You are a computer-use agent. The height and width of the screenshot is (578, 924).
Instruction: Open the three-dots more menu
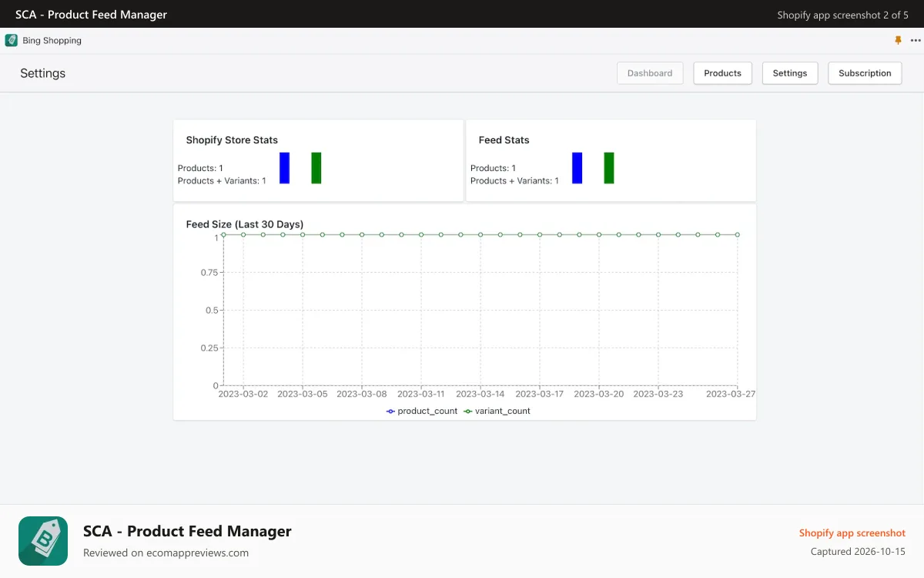pyautogui.click(x=916, y=41)
